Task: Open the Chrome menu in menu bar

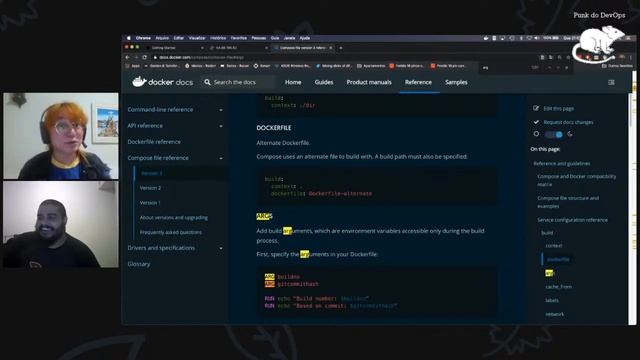Action: click(143, 38)
